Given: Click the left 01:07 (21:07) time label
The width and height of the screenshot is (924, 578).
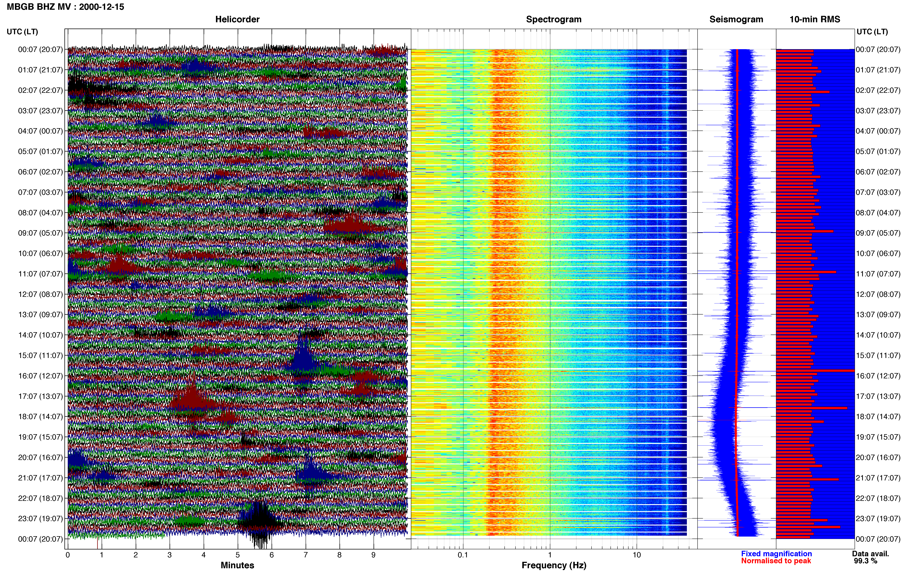Looking at the screenshot, I should (x=41, y=70).
